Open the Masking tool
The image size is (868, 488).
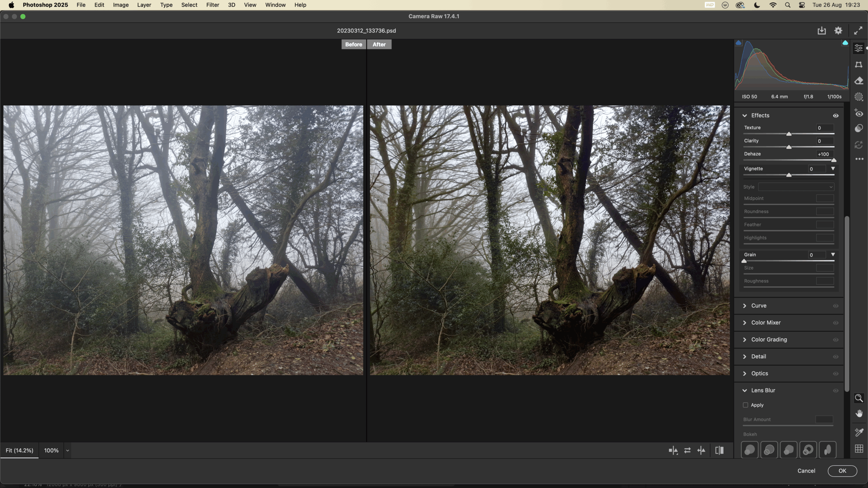pos(859,97)
